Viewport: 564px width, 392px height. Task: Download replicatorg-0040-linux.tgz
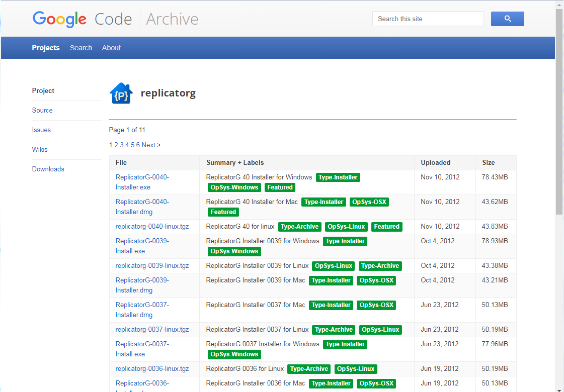coord(152,226)
